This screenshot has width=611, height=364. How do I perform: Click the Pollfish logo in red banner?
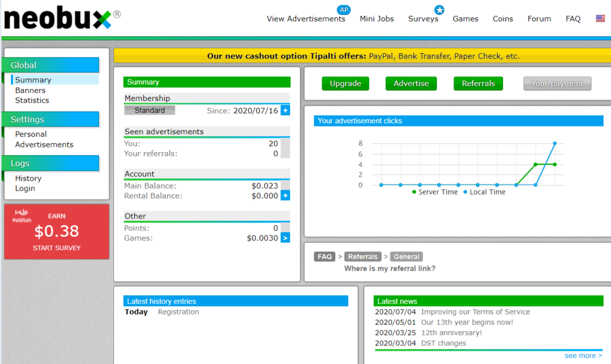coord(22,216)
